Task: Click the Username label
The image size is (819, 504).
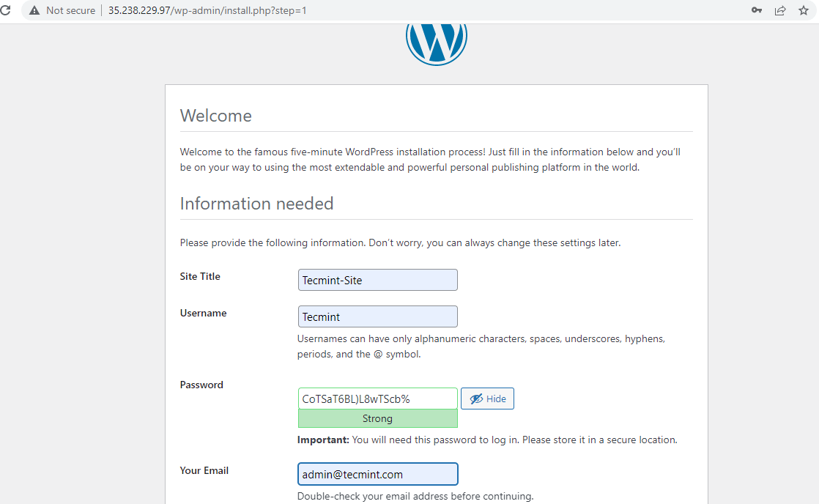Action: [x=203, y=313]
